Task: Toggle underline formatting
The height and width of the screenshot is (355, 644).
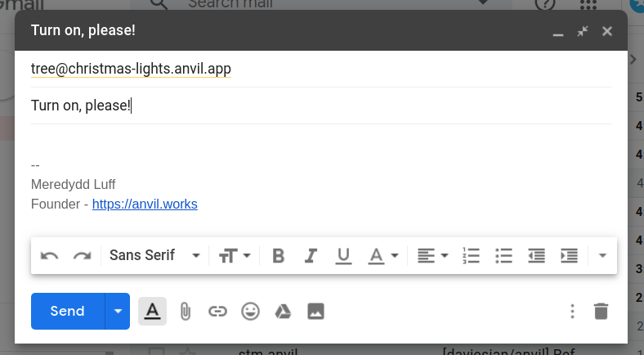Action: coord(343,255)
